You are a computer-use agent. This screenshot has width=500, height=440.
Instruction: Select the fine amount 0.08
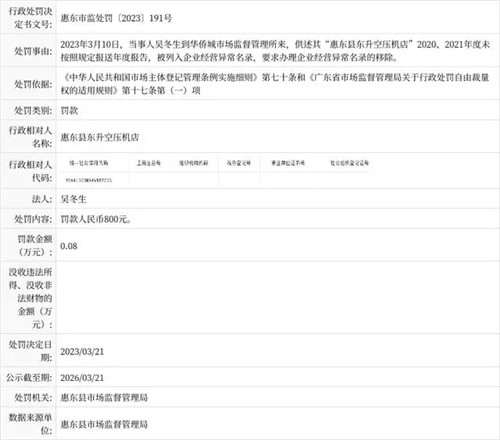[x=69, y=246]
